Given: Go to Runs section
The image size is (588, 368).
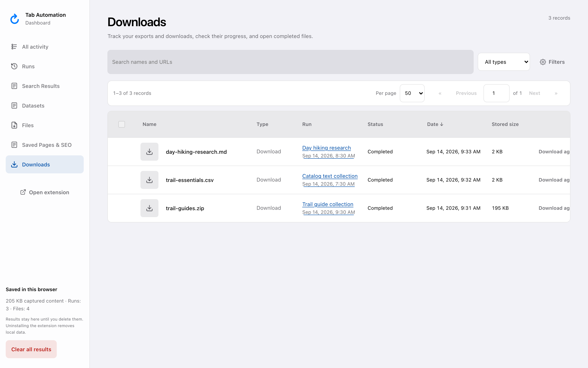Looking at the screenshot, I should click(45, 66).
